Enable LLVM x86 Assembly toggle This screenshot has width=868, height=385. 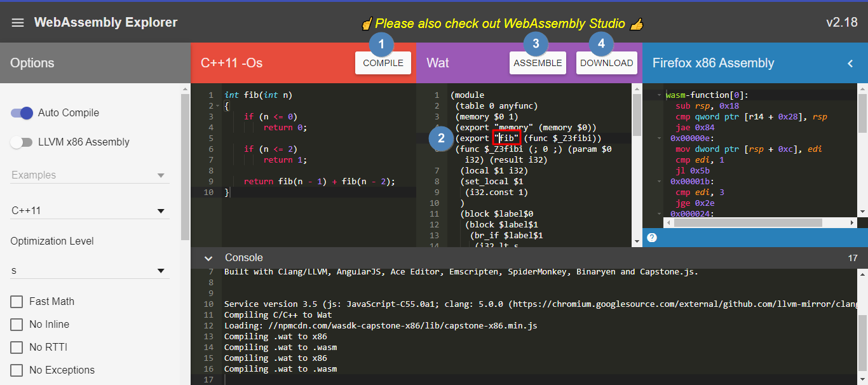(22, 142)
